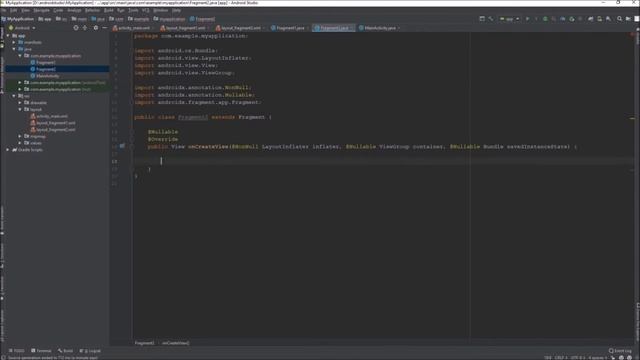Click the Make Project hammer icon
640x360 pixels.
tap(491, 19)
